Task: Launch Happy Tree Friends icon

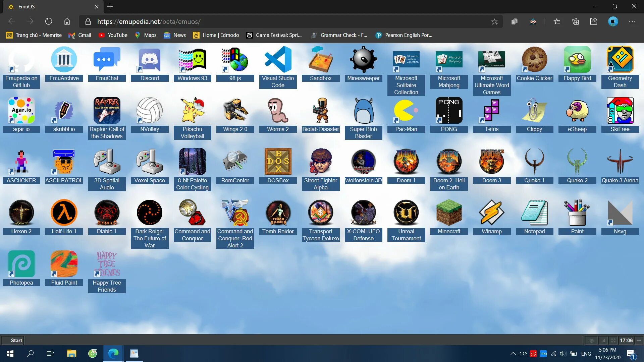Action: (107, 271)
